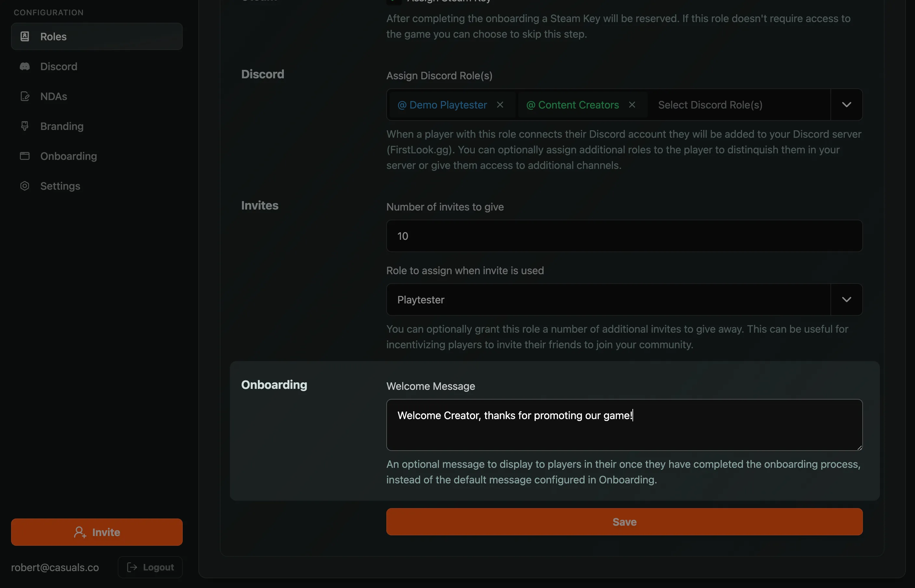
Task: Click the Logout button
Action: tap(150, 567)
